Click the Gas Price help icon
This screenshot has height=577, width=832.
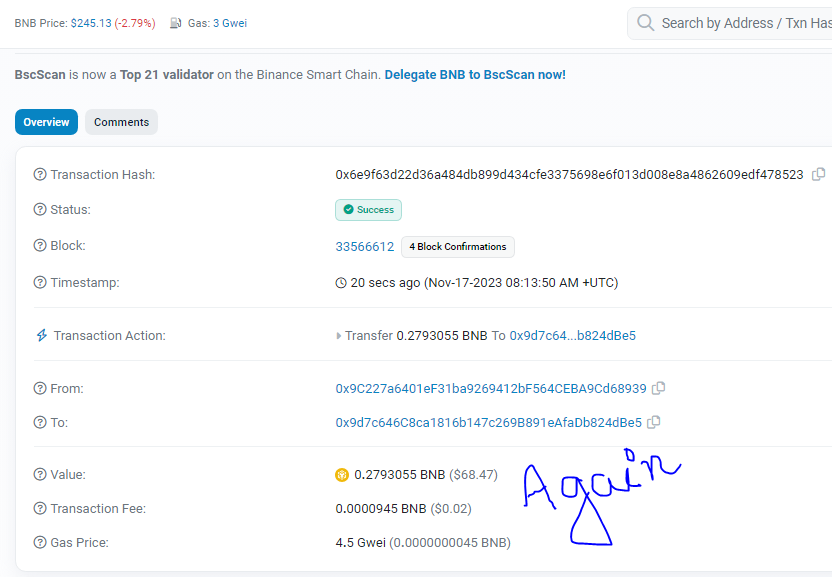click(40, 542)
